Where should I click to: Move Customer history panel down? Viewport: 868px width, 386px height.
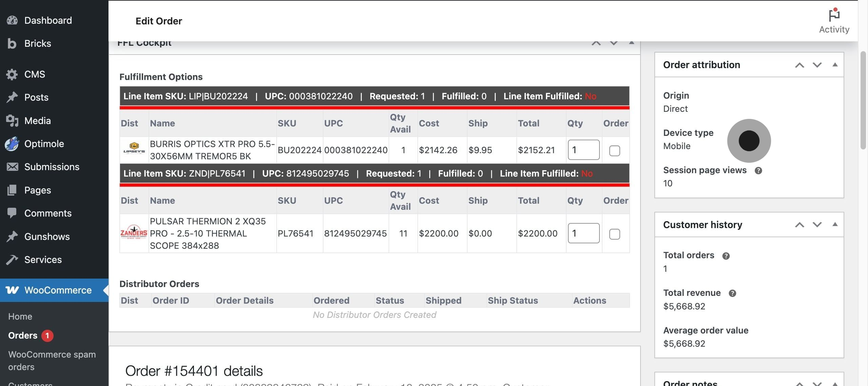(817, 225)
